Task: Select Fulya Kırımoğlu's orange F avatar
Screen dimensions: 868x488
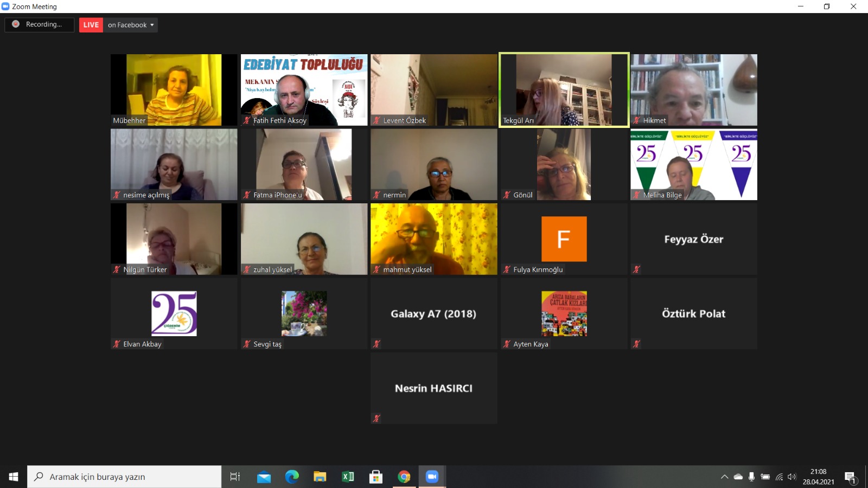Action: 564,239
